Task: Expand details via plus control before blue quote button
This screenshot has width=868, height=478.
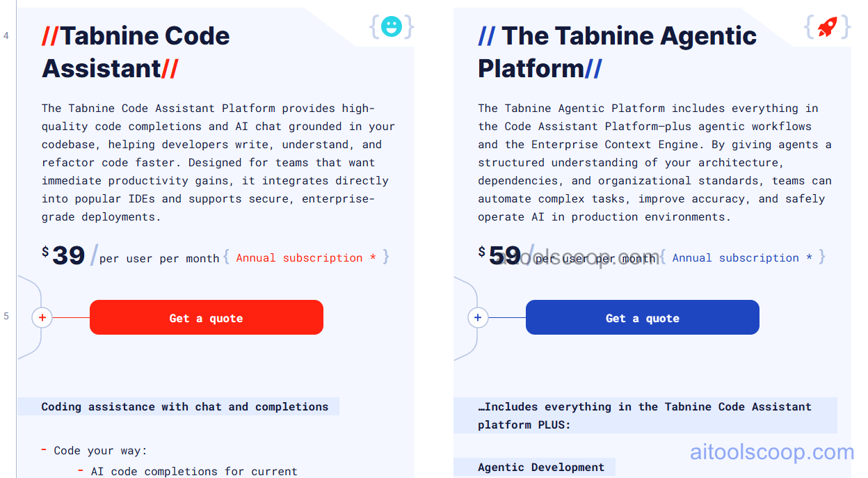Action: [478, 317]
